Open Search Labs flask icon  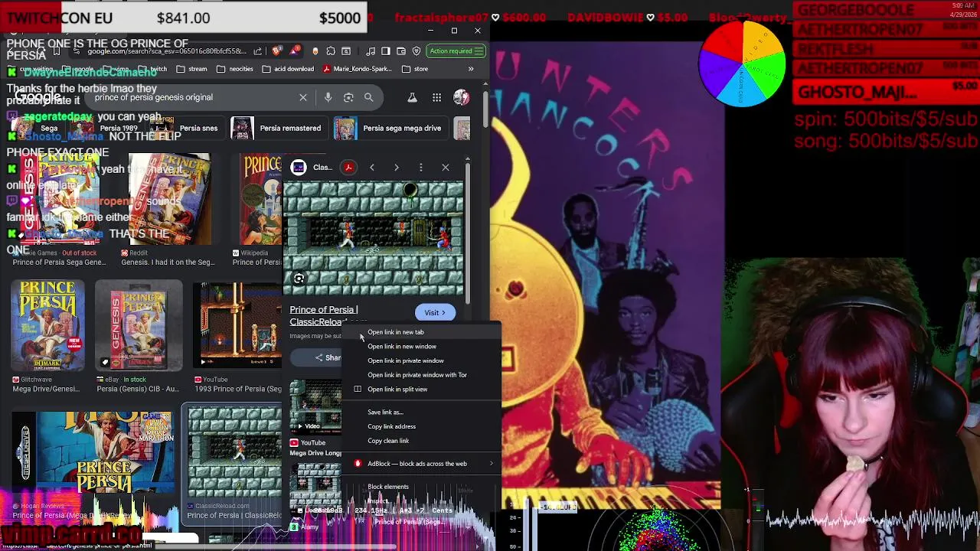[x=412, y=97]
